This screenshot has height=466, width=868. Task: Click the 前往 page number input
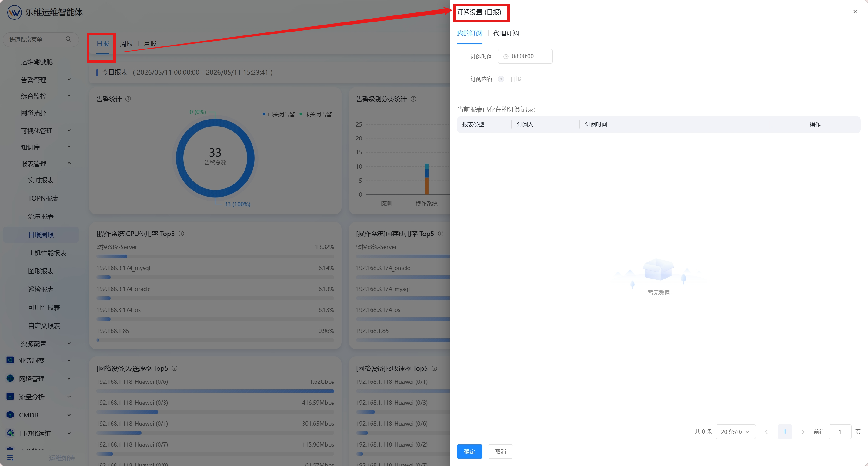point(840,432)
